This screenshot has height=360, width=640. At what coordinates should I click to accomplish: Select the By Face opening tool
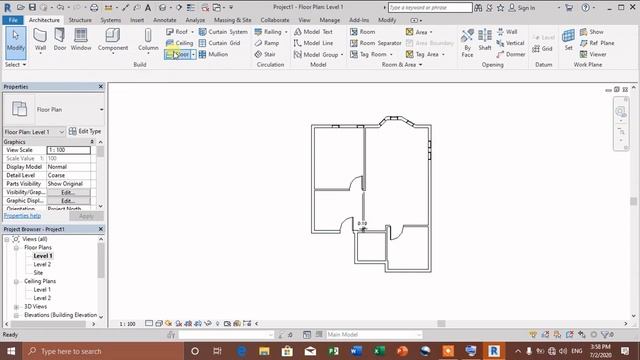(x=467, y=42)
